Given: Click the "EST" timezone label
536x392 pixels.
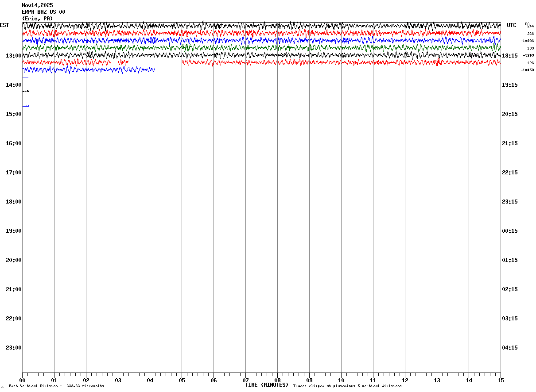Looking at the screenshot, I should click(4, 25).
